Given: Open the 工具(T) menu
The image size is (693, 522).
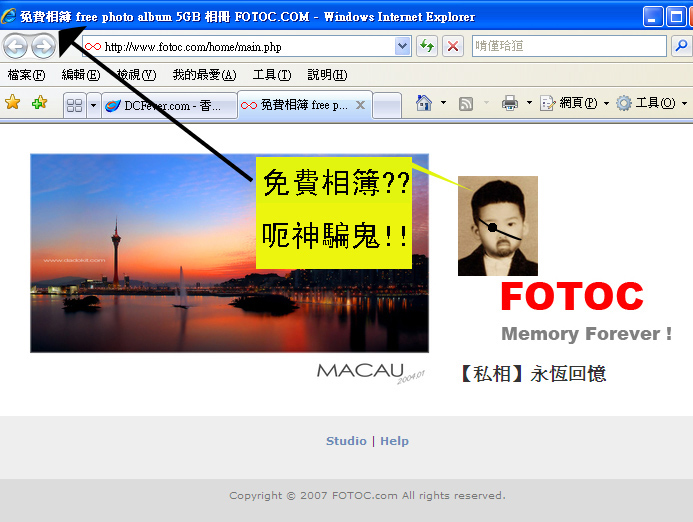Looking at the screenshot, I should [x=272, y=75].
